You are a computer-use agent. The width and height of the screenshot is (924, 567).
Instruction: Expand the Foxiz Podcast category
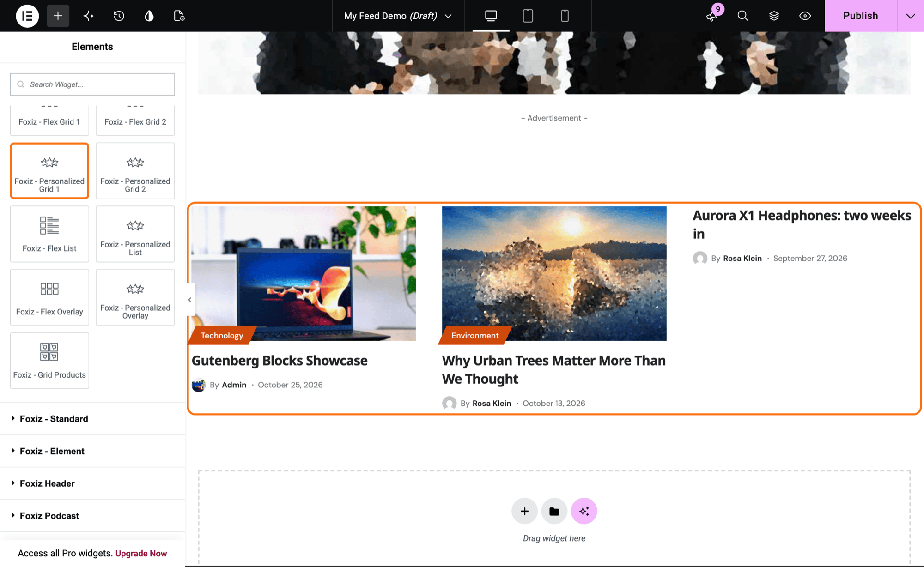coord(92,516)
